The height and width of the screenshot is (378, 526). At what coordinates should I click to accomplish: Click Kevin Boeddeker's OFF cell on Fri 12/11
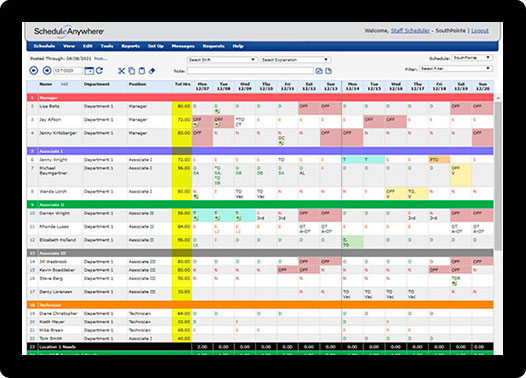click(x=287, y=270)
